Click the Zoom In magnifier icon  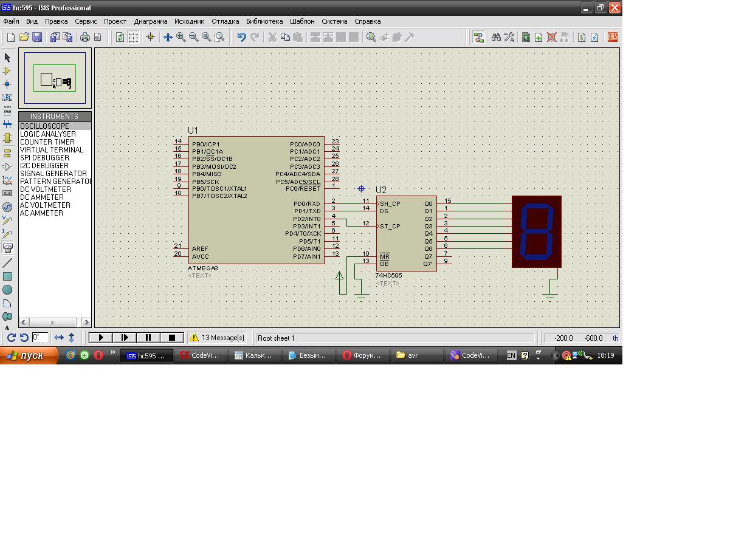(181, 38)
